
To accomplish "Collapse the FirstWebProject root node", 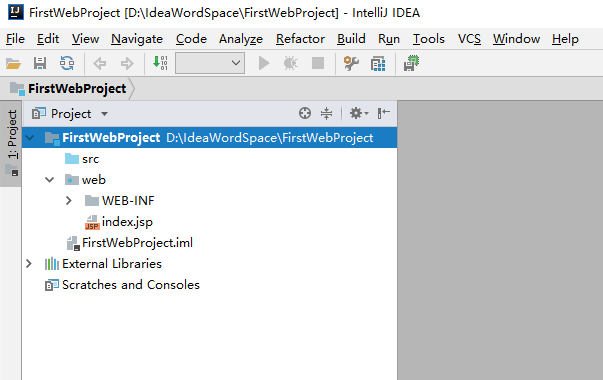I will point(30,138).
